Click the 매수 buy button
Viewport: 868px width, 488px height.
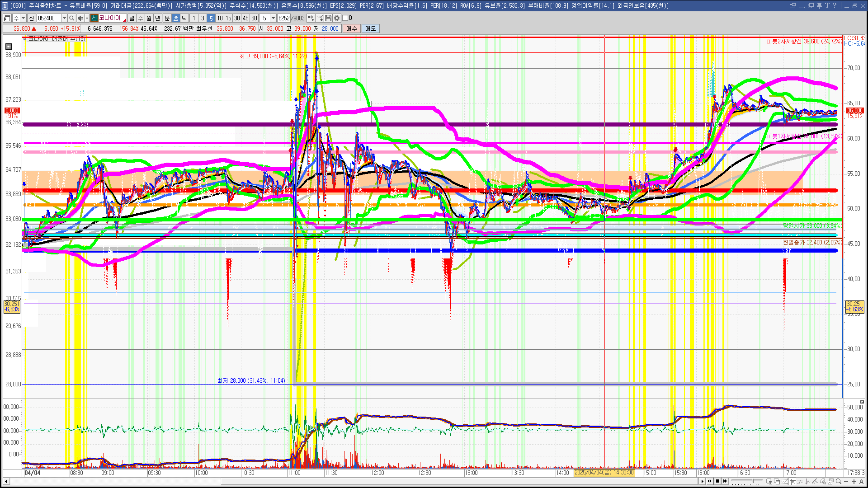(352, 28)
